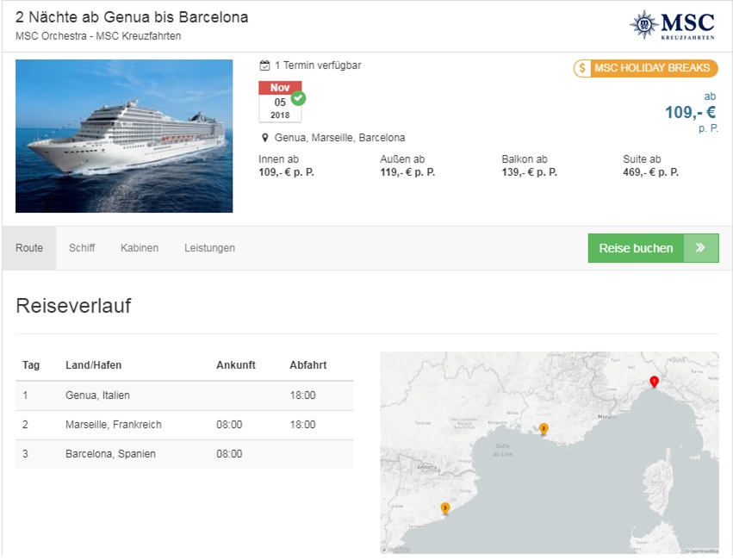Switch to the Schiff tab
733x560 pixels.
click(x=82, y=248)
